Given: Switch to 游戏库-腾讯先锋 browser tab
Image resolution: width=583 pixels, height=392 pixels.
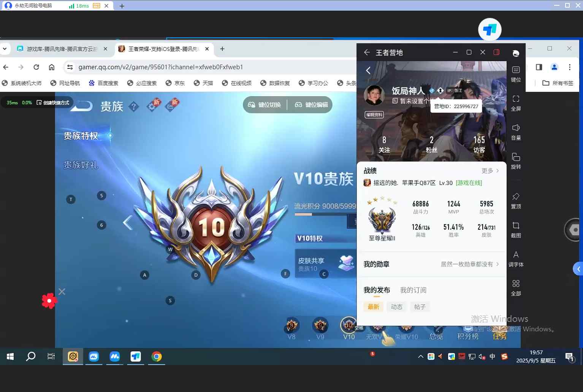Looking at the screenshot, I should coord(62,49).
